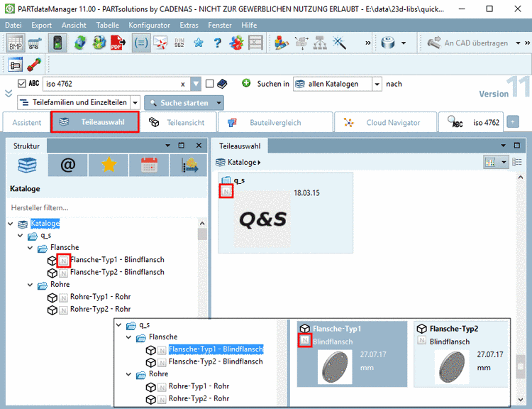Open the search history dropdown arrow

coord(196,84)
